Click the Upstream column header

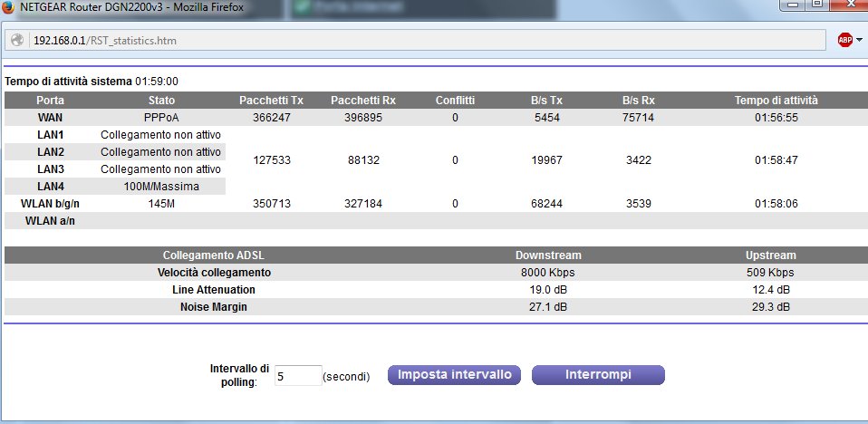[770, 255]
